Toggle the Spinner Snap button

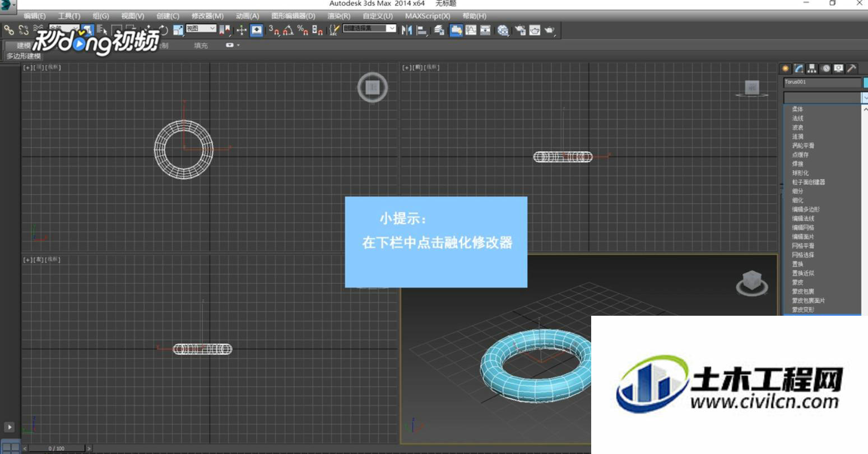(x=317, y=30)
